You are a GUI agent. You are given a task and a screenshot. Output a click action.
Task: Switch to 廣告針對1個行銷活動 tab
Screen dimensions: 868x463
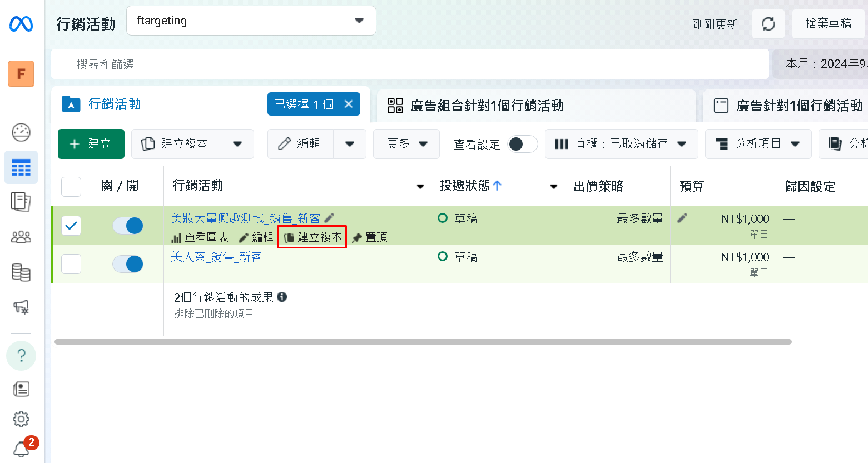coord(786,106)
